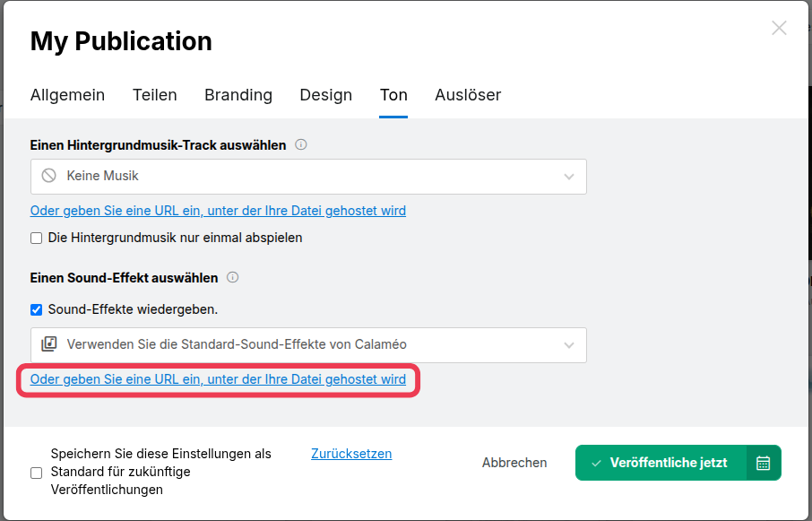812x521 pixels.
Task: Click Veröffentliche jetzt button
Action: [x=661, y=463]
